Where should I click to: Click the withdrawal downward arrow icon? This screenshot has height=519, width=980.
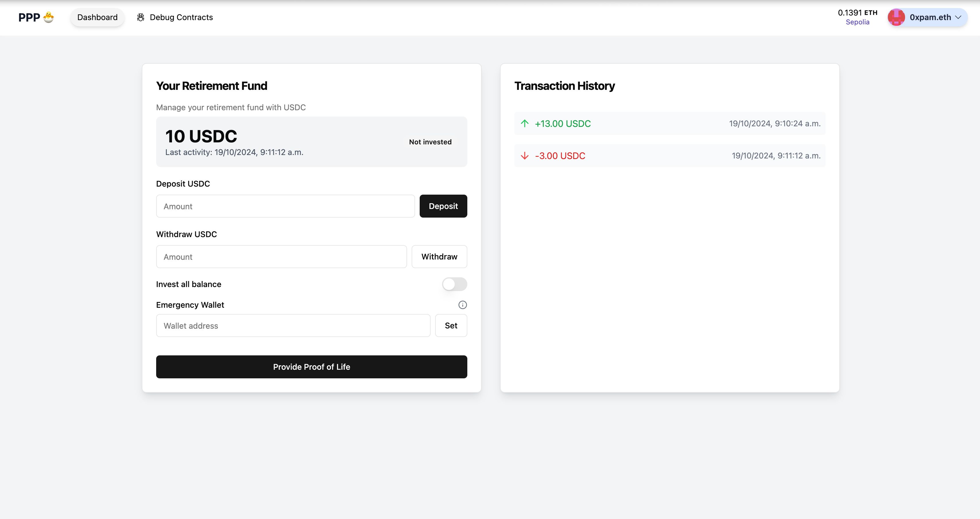click(x=523, y=156)
